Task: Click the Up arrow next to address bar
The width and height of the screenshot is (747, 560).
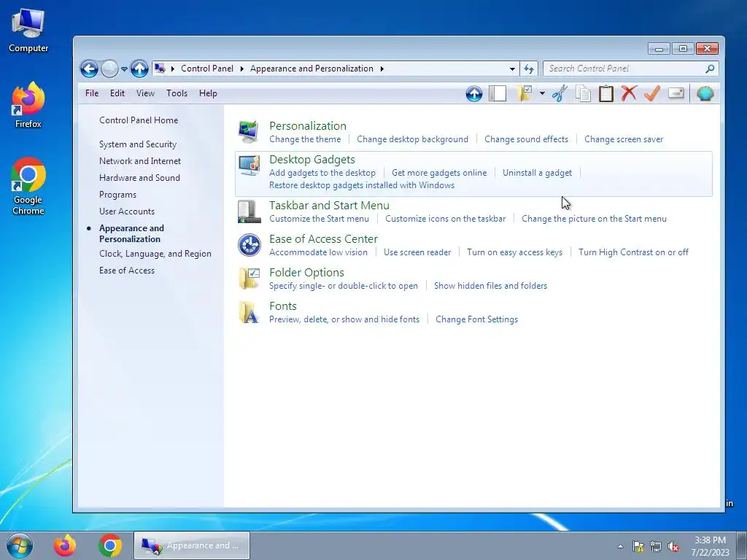Action: 139,69
